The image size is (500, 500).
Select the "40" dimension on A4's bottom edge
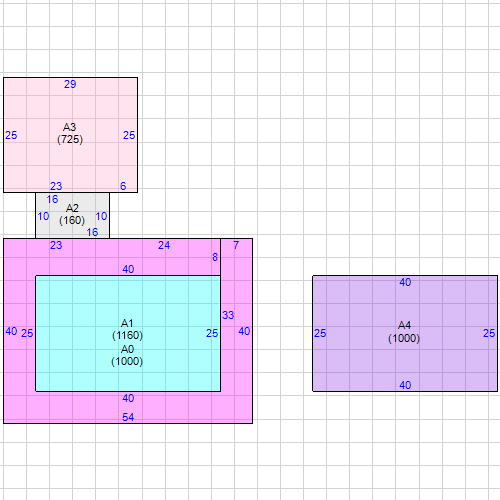click(405, 385)
